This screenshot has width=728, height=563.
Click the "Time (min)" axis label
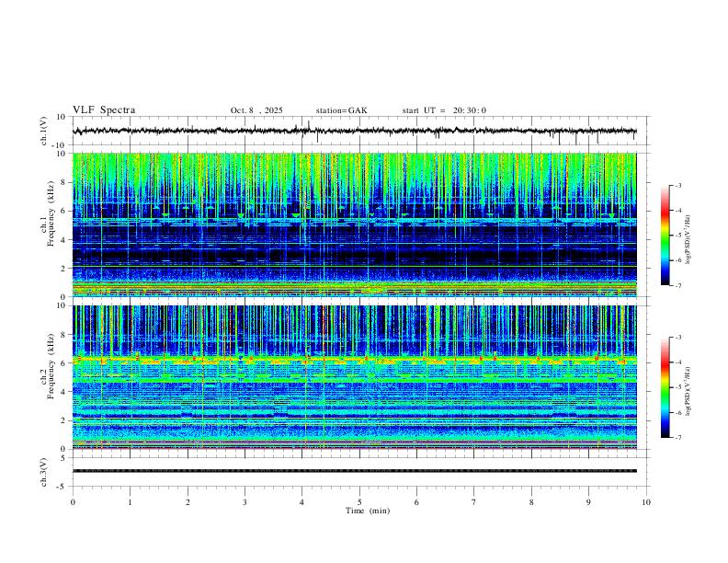368,511
